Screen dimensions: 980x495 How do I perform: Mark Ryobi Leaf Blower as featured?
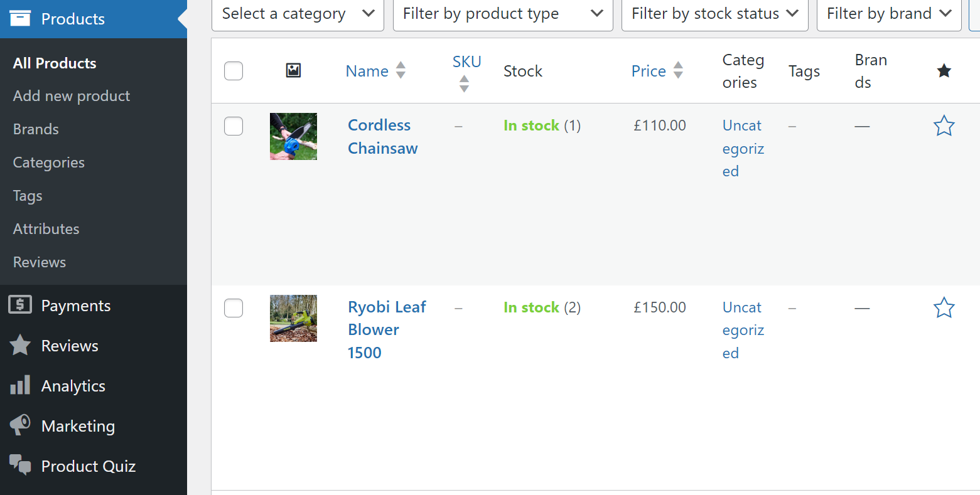pos(944,307)
